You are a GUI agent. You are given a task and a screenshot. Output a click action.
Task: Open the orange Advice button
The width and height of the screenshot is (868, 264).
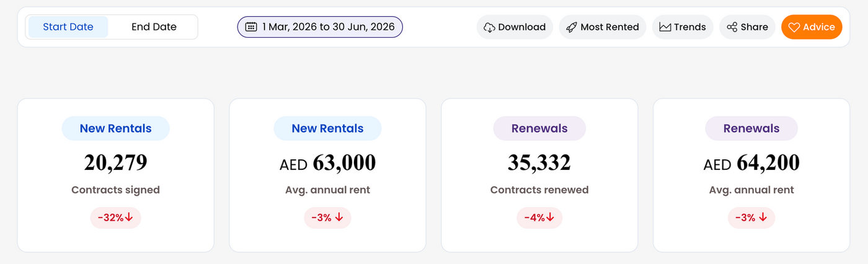coord(812,27)
